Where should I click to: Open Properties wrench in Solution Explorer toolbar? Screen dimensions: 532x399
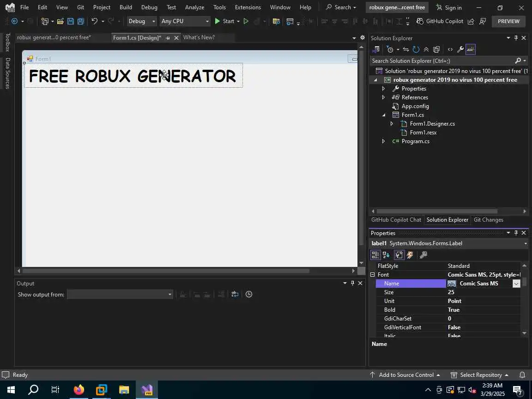460,49
